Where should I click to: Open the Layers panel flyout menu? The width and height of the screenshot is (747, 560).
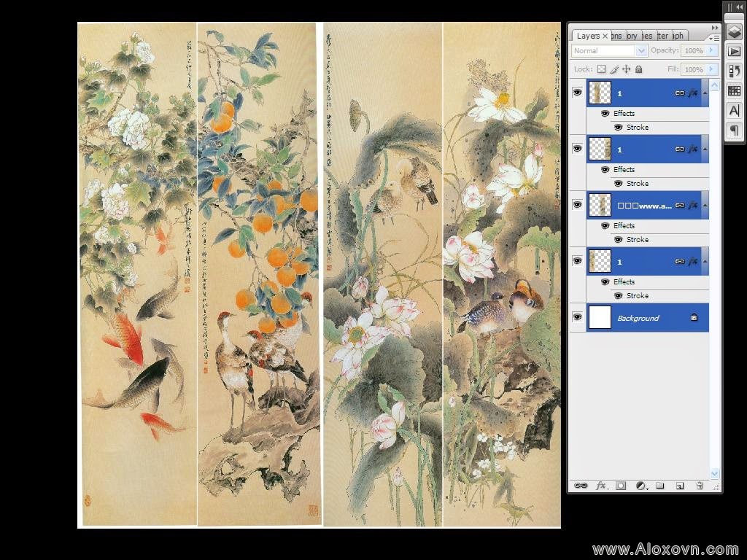point(714,38)
